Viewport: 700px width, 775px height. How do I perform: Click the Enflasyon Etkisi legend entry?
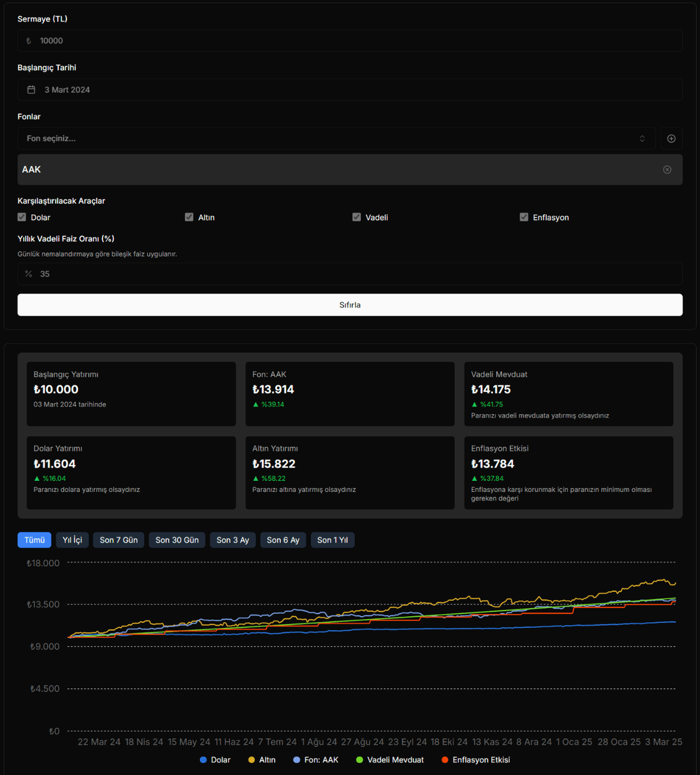[x=475, y=760]
